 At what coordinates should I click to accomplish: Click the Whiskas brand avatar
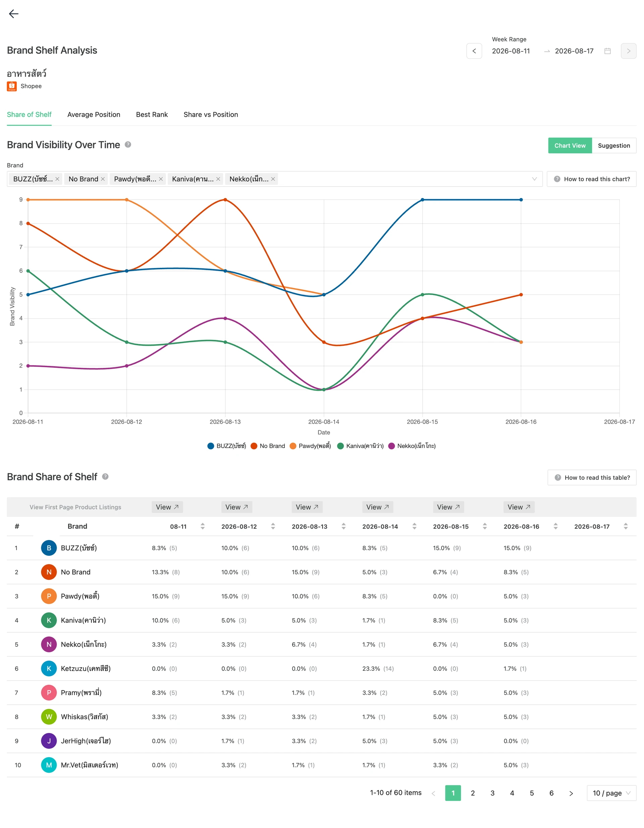[x=49, y=717]
